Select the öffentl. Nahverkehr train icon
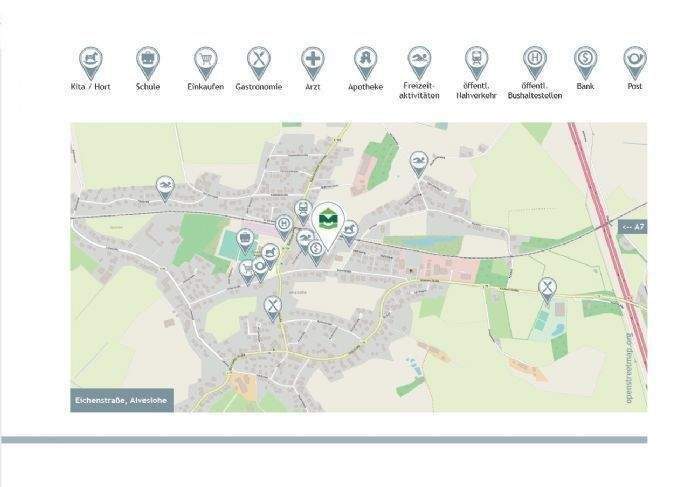This screenshot has height=487, width=690. coord(476,61)
